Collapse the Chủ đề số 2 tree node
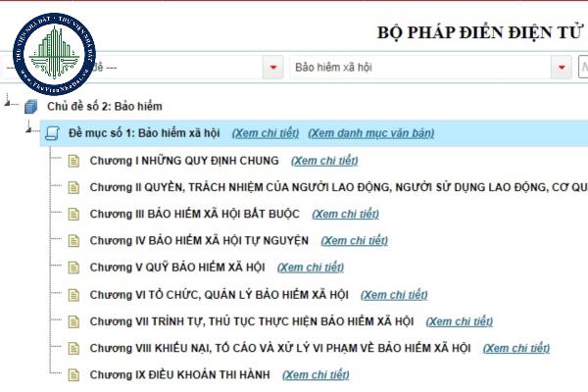This screenshot has height=392, width=588. click(x=7, y=102)
